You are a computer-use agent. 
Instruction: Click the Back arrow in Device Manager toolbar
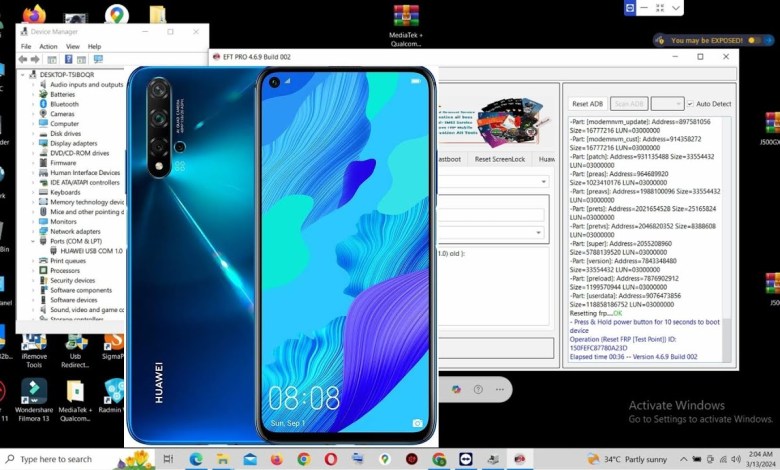[x=24, y=60]
